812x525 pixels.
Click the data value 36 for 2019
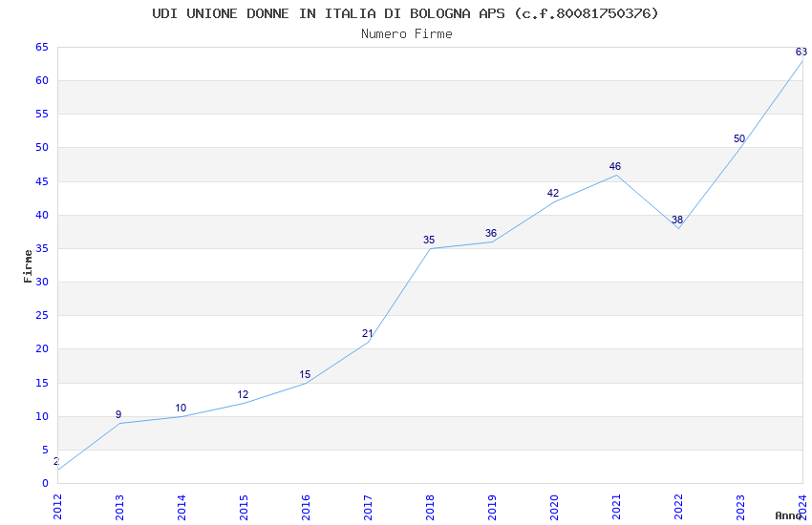(491, 233)
